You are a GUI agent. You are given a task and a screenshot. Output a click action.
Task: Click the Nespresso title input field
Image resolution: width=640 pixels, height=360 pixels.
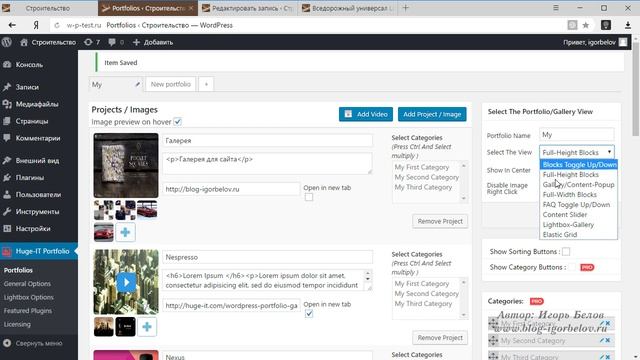click(267, 257)
